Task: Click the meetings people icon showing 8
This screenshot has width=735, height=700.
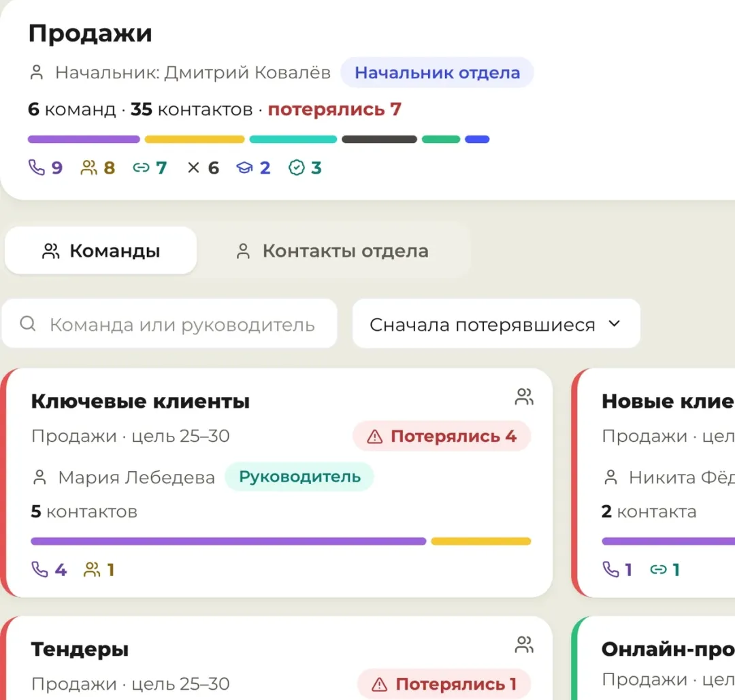Action: pos(88,168)
